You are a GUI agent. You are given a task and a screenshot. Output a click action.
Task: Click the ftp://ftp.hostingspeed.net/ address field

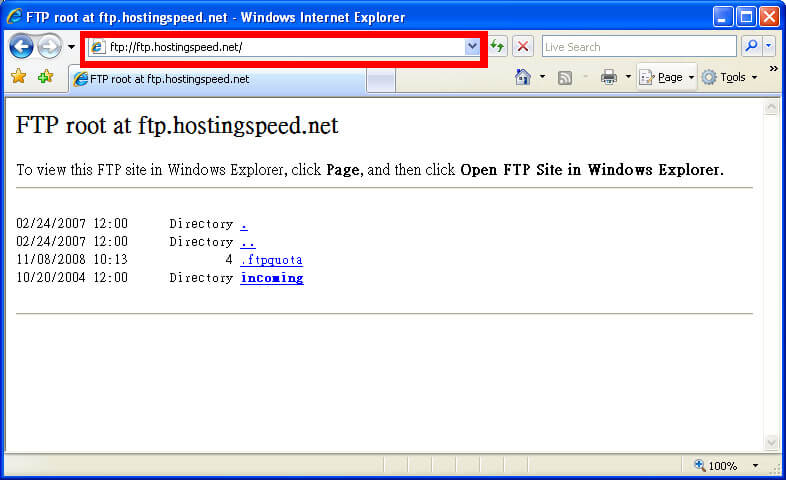[x=286, y=47]
